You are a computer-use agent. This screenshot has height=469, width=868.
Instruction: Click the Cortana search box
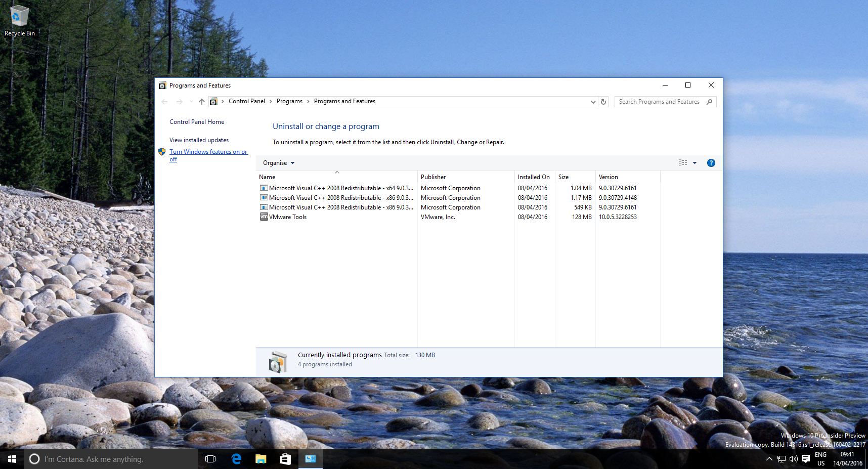111,459
